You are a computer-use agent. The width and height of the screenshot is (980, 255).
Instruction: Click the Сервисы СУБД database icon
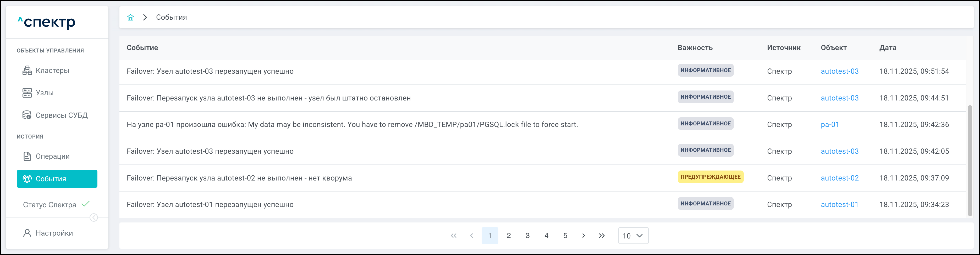pyautogui.click(x=27, y=115)
